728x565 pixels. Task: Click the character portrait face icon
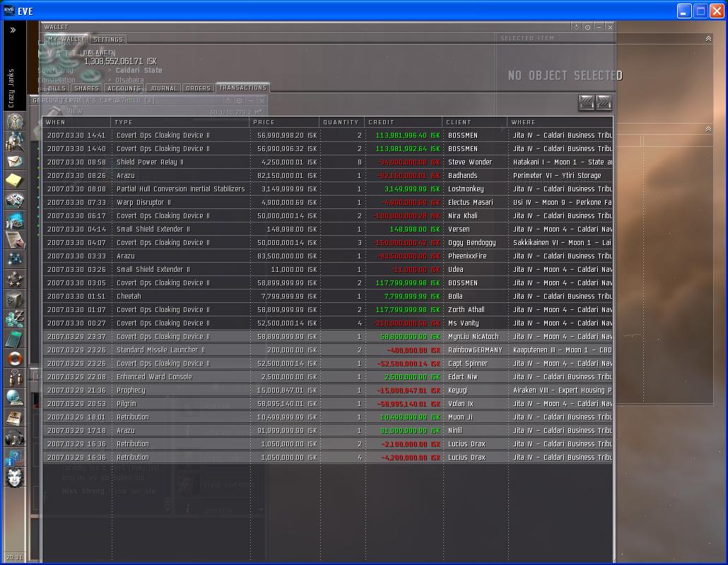pyautogui.click(x=14, y=477)
